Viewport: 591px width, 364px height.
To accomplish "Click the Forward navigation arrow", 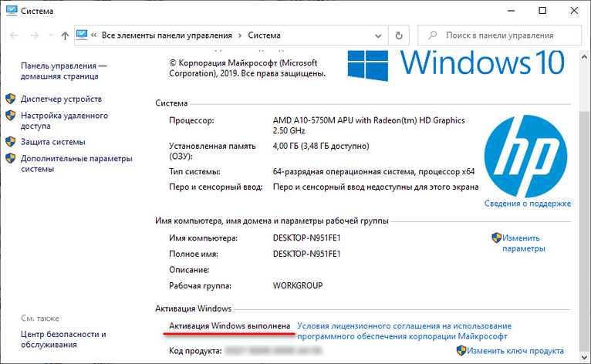I will [34, 35].
